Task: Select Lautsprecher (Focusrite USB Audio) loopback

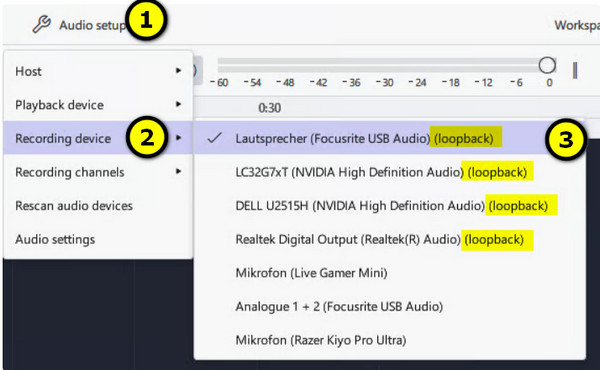Action: (390, 138)
